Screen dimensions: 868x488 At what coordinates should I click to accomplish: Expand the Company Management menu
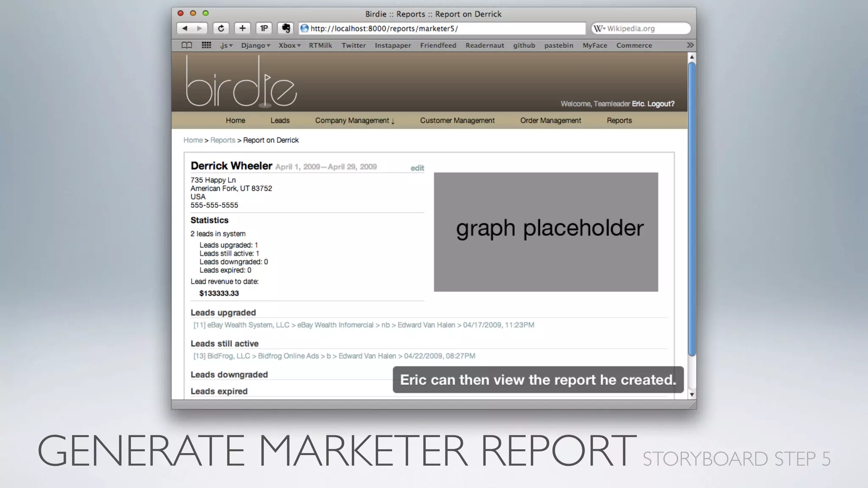pos(355,121)
